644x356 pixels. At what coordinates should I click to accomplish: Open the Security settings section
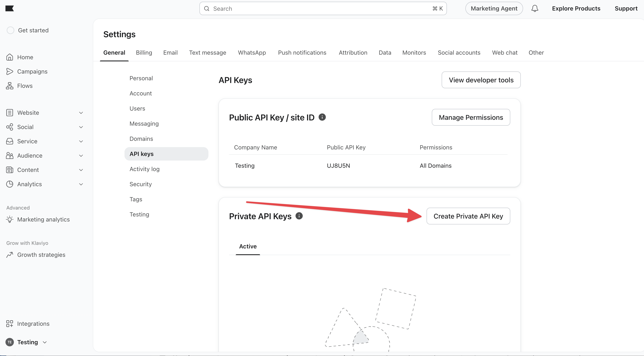tap(140, 184)
